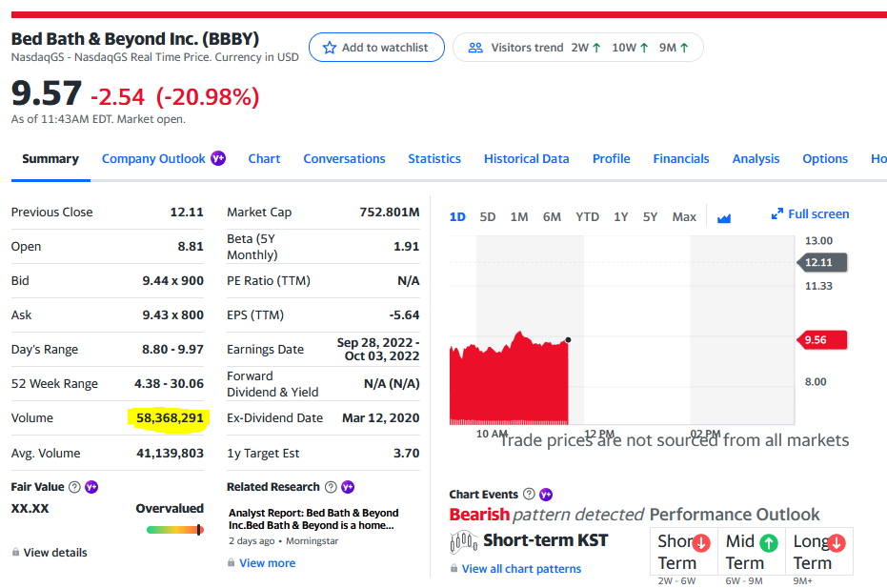
Task: Click the highlighted Volume value 58,368,291
Action: (x=170, y=418)
